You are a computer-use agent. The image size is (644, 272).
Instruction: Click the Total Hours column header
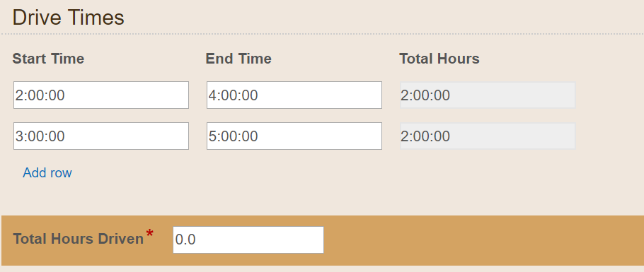(439, 59)
